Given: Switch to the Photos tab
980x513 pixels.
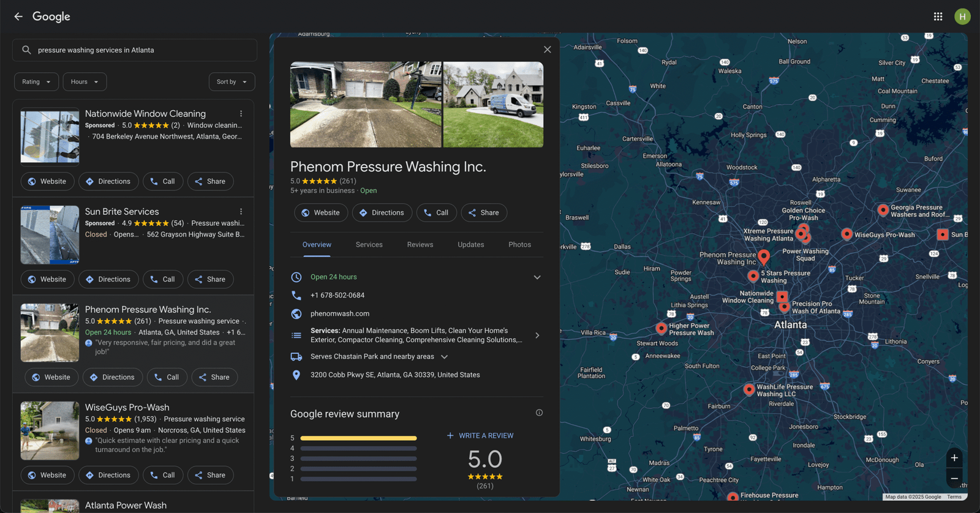Looking at the screenshot, I should pos(520,245).
